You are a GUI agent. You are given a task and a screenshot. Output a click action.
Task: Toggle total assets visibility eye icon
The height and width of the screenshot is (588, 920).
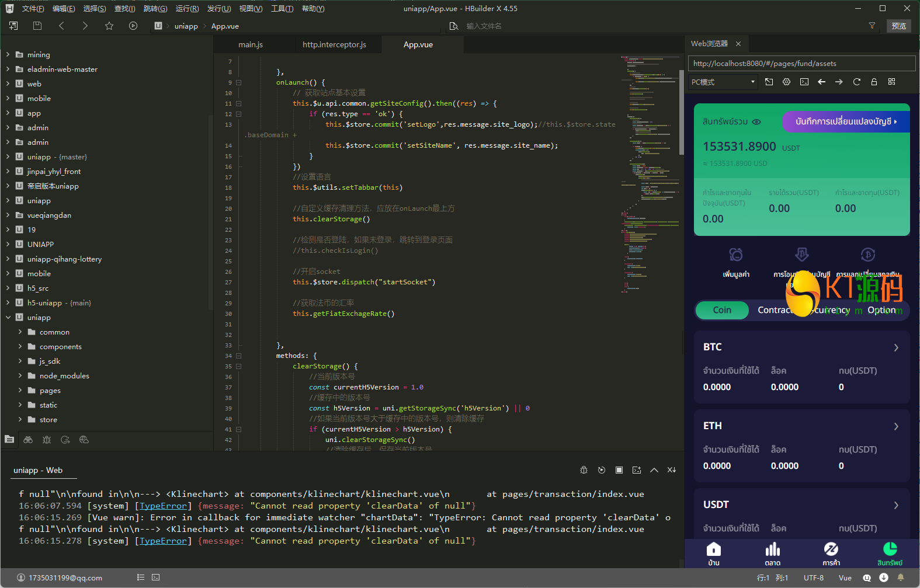(x=756, y=122)
